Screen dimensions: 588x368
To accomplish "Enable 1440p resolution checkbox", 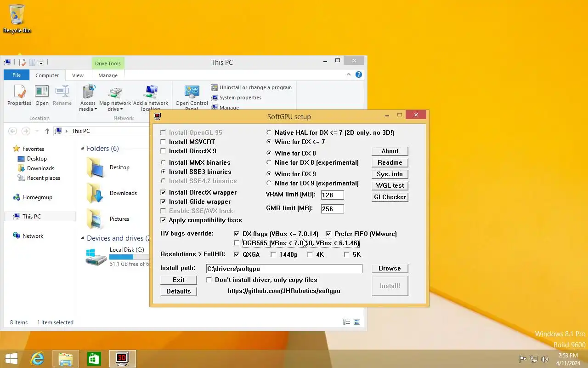I will pos(273,254).
